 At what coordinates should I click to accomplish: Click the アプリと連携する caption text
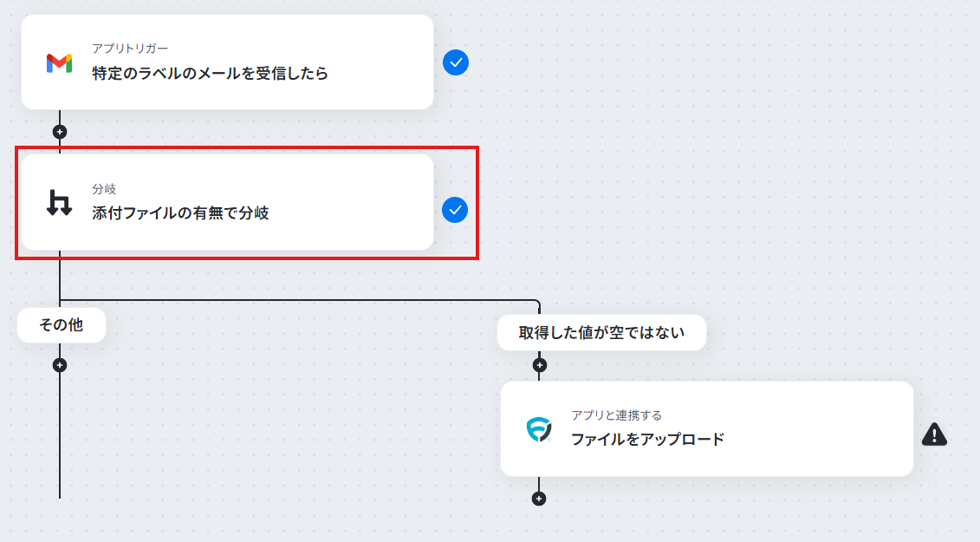616,415
